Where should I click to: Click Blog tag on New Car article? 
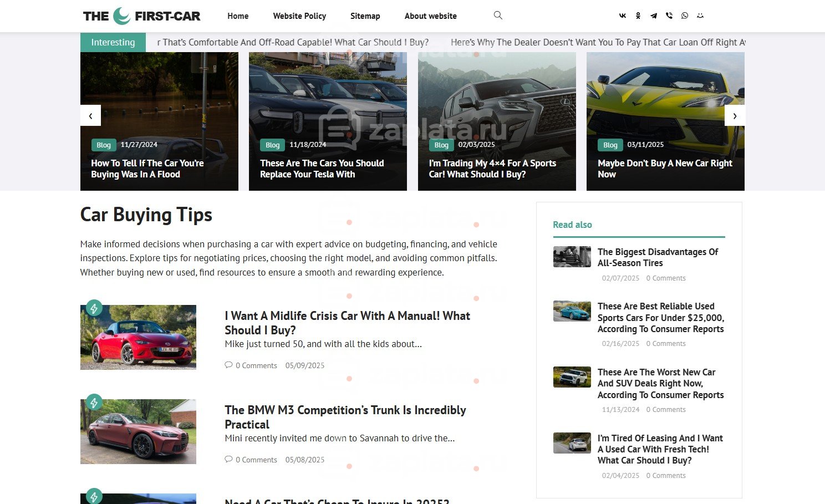610,145
